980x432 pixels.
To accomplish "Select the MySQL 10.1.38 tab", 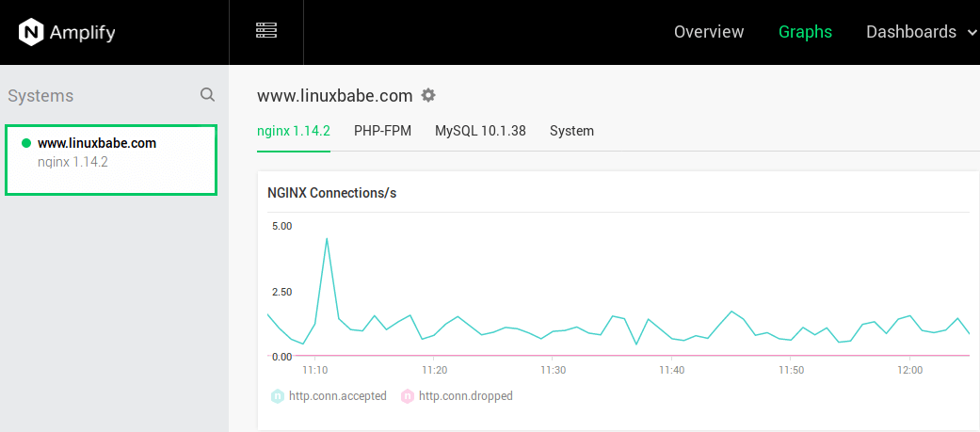I will point(480,131).
